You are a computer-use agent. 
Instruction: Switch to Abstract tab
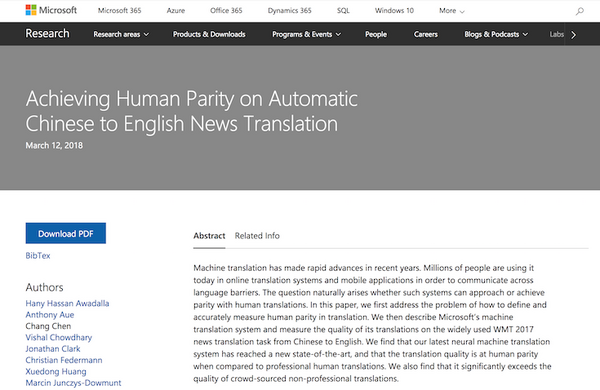click(209, 236)
